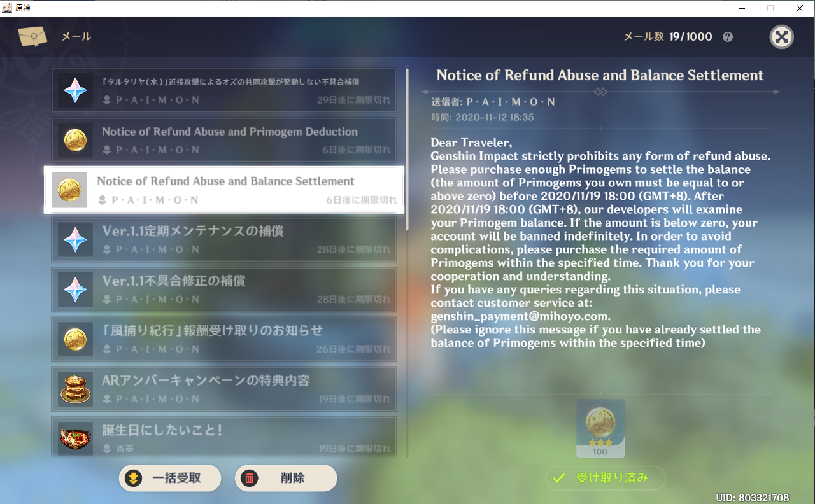The height and width of the screenshot is (504, 815).
Task: Click pancake food icon of ARアンバーキャンペーン mail
Action: 75,389
